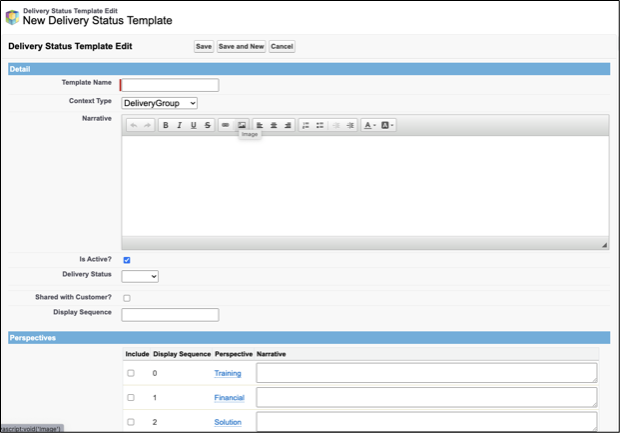Open the Context Type dropdown

159,103
